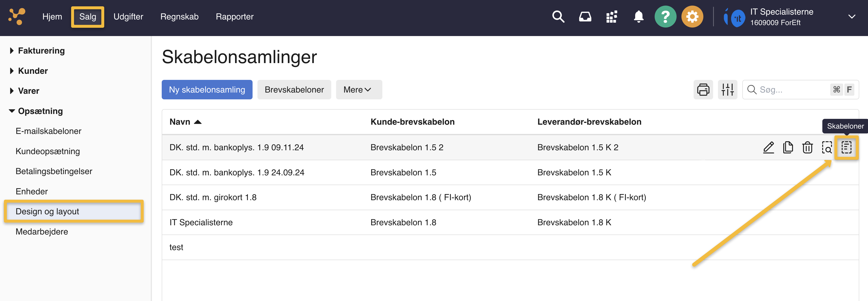Expand the Mere dropdown
The image size is (868, 301).
359,89
